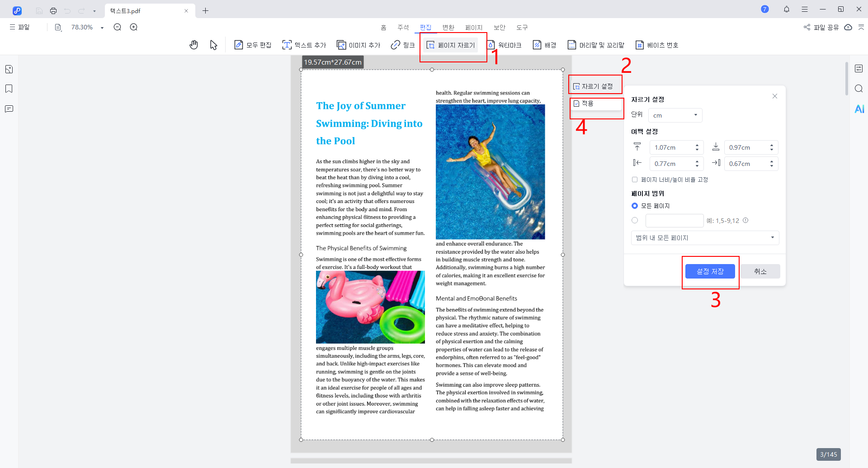The width and height of the screenshot is (868, 468).
Task: Open the zoom percentage dropdown arrow
Action: click(x=102, y=28)
